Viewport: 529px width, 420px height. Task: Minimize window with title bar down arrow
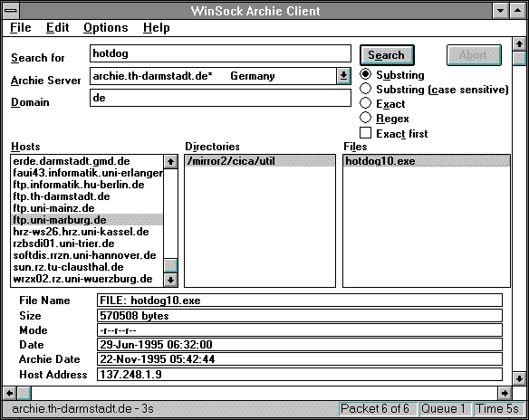pyautogui.click(x=501, y=11)
